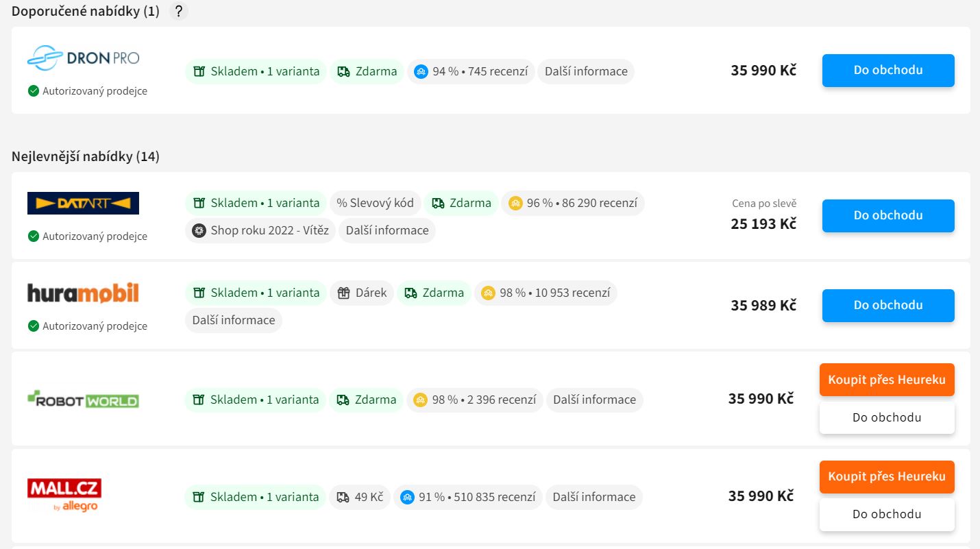
Task: Click the question mark help icon beside Doporučené nabídky
Action: coord(178,12)
